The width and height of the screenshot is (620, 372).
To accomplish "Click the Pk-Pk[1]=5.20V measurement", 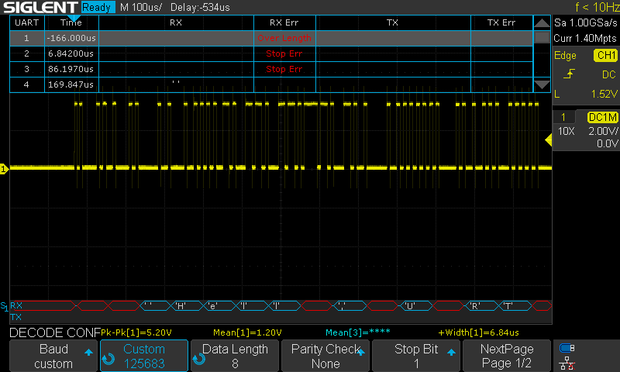I will pos(136,333).
